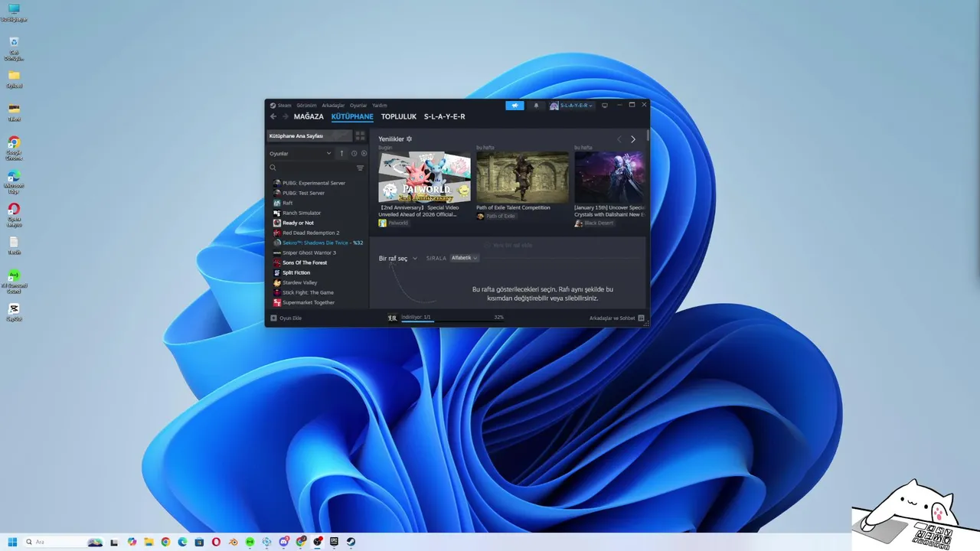Open the Oyunlar menu in the title bar
This screenshot has height=551, width=980.
pos(358,106)
